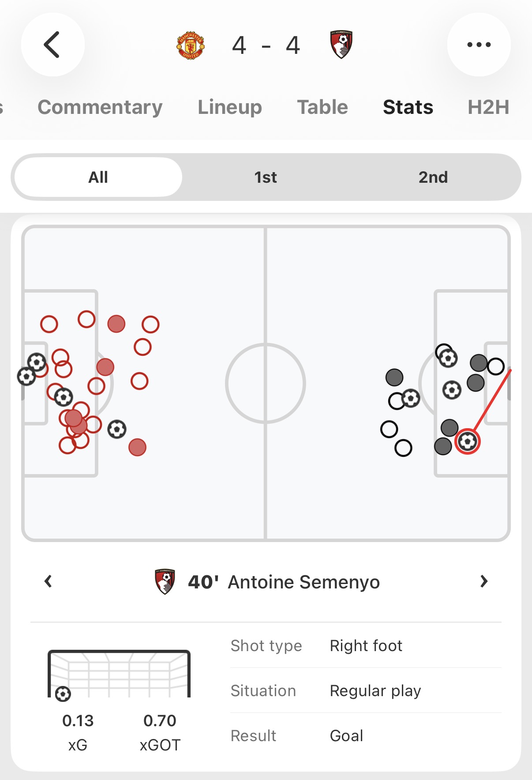532x780 pixels.
Task: Tap the back arrow button
Action: click(52, 45)
